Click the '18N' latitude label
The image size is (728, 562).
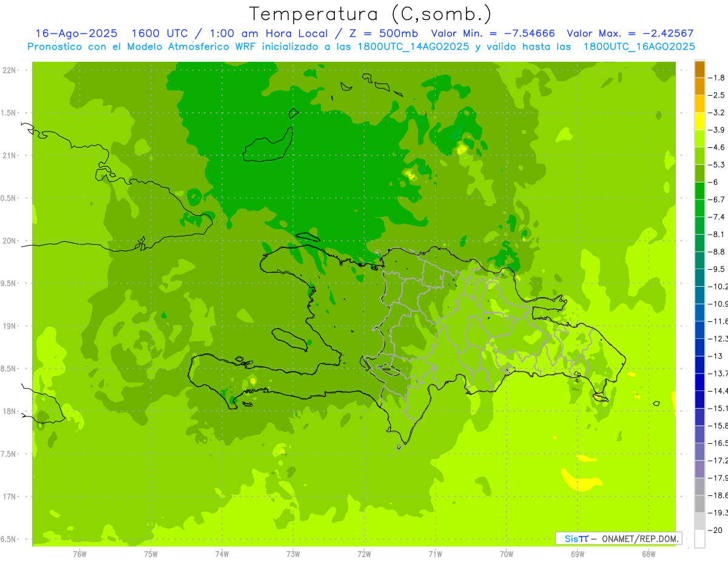click(x=9, y=411)
